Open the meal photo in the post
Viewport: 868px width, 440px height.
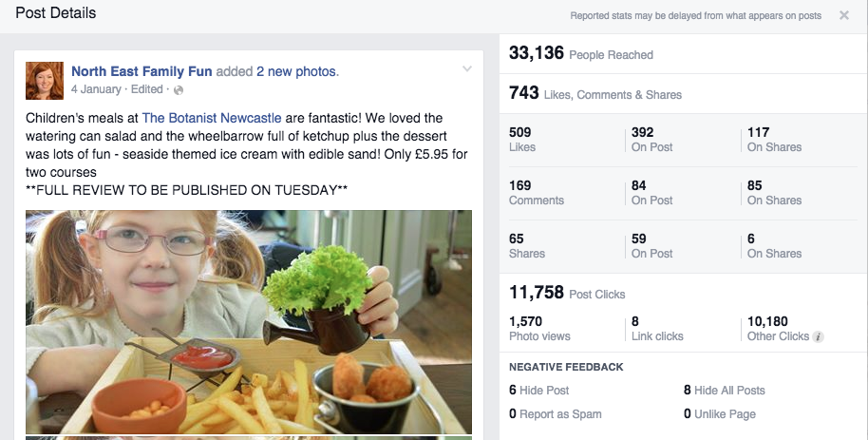coord(249,321)
